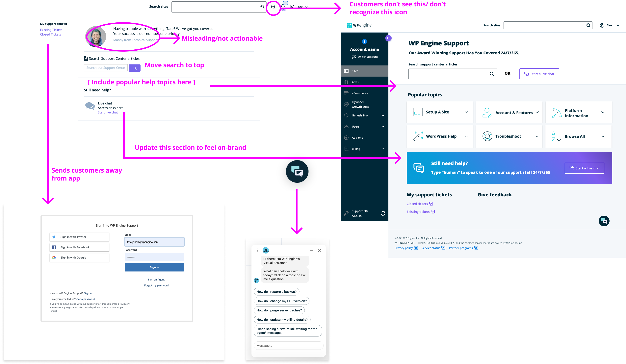Screen dimensions: 626x364
Task: Click the Existing tickets link
Action: 417,212
